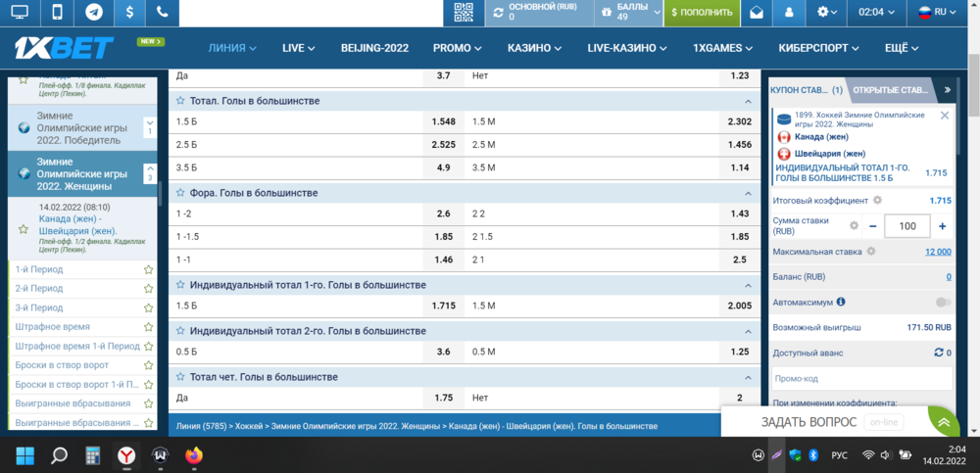Remove the Канада - Швейцария bet from slip
The width and height of the screenshot is (980, 473).
(x=945, y=115)
